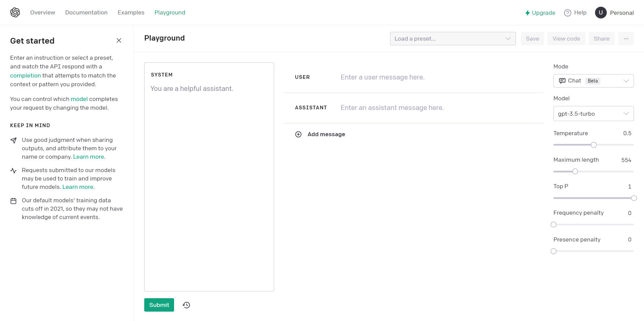Click the lightning bolt Upgrade icon

(x=527, y=13)
